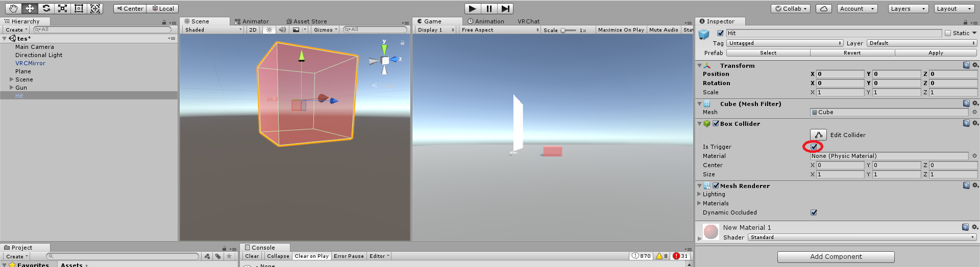
Task: Open Transform component help icon
Action: (966, 65)
